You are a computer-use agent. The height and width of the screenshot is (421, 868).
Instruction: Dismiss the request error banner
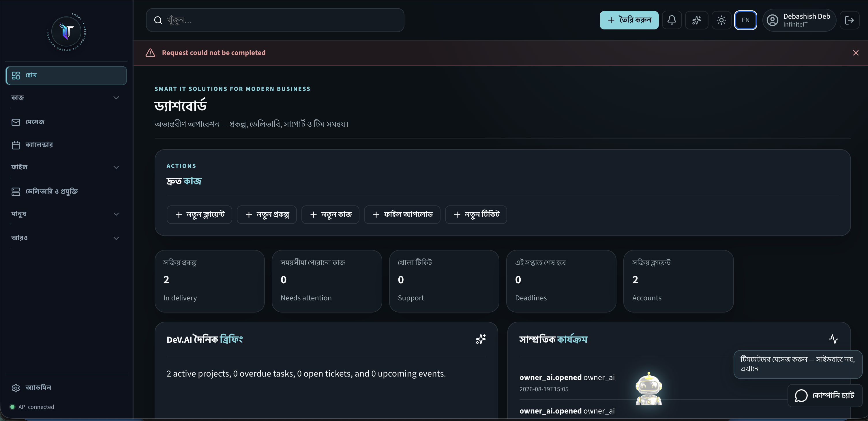(x=856, y=53)
